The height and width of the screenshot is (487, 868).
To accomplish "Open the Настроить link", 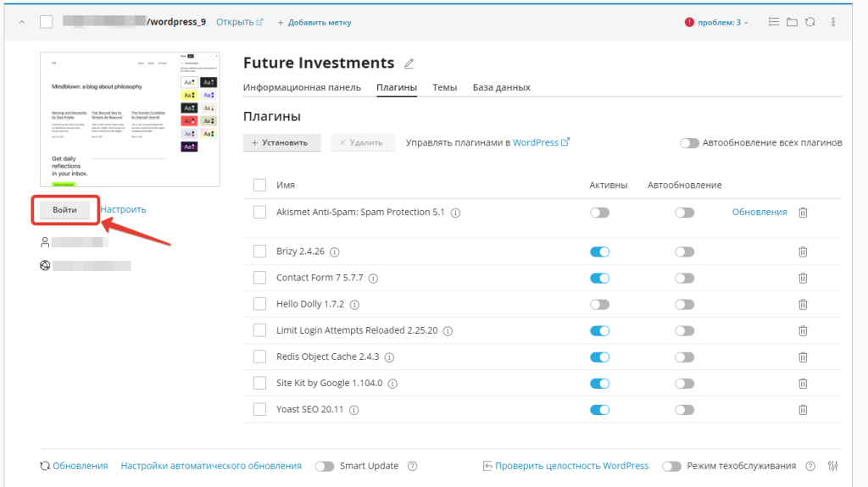I will (x=123, y=210).
